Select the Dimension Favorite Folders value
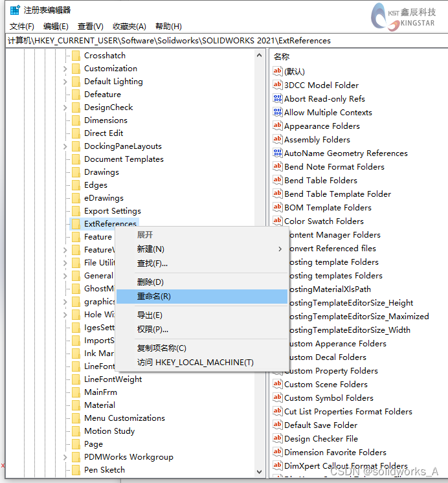This screenshot has height=483, width=448. 335,452
